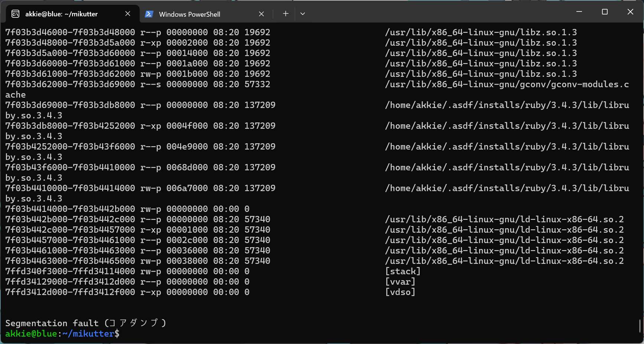Close the Windows PowerShell tab

261,14
